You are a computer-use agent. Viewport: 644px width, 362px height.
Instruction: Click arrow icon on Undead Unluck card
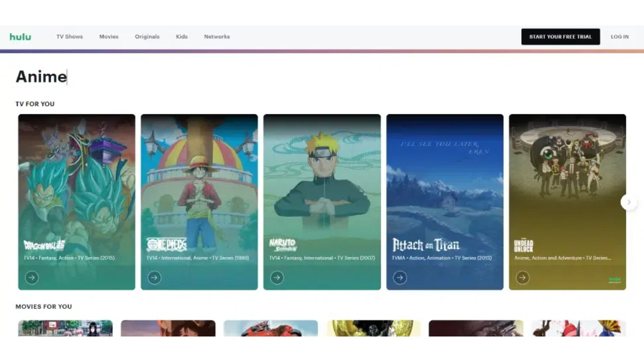pos(523,278)
